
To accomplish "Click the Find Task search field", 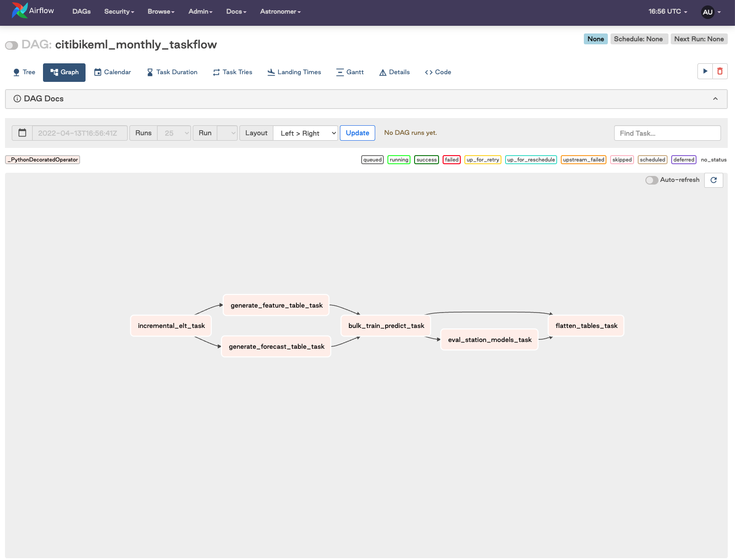I will 667,133.
